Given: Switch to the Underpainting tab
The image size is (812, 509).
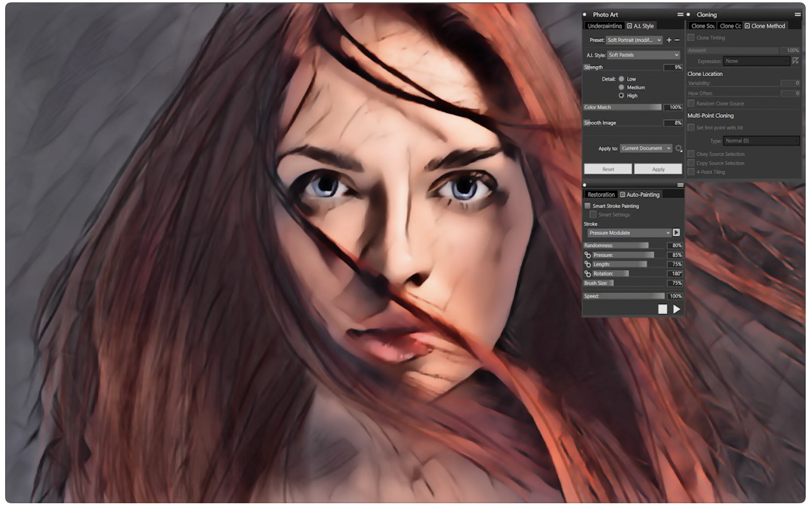Looking at the screenshot, I should pos(604,26).
